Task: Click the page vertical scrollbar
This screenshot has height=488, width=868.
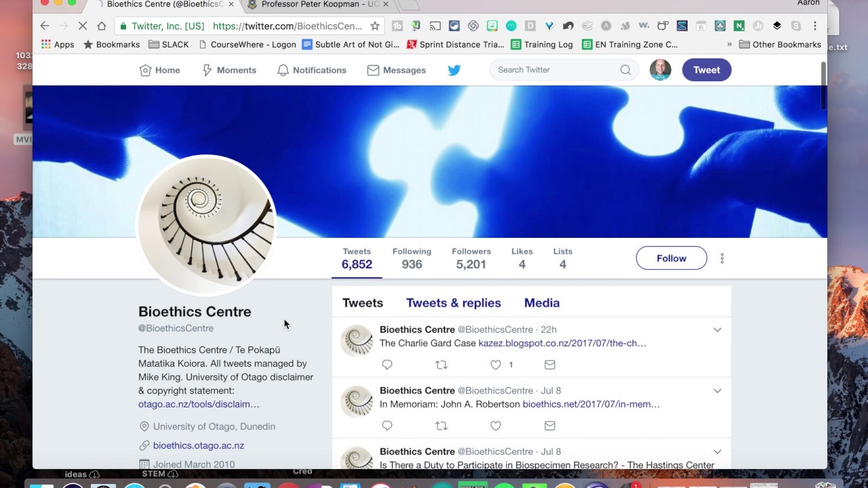Action: coord(823,85)
